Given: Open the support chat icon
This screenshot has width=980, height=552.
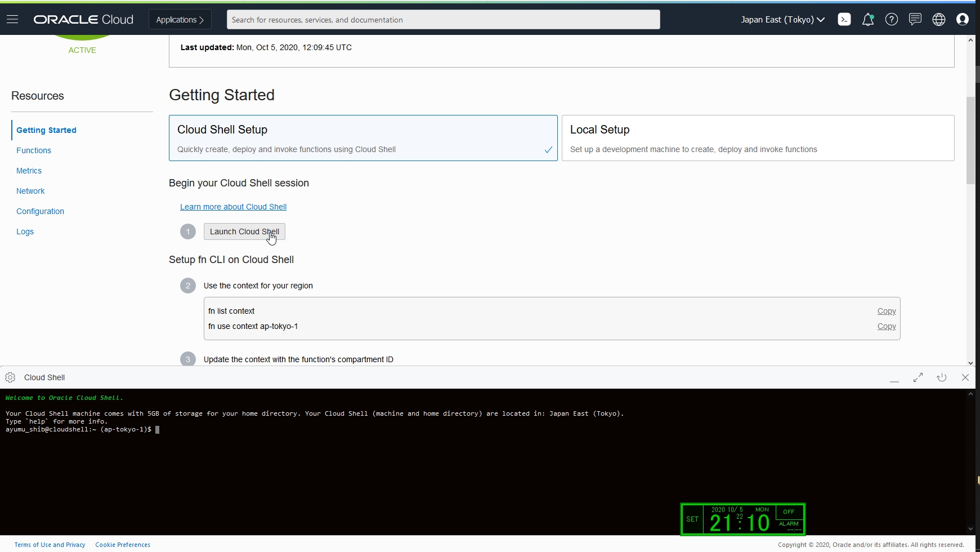Looking at the screenshot, I should (915, 20).
